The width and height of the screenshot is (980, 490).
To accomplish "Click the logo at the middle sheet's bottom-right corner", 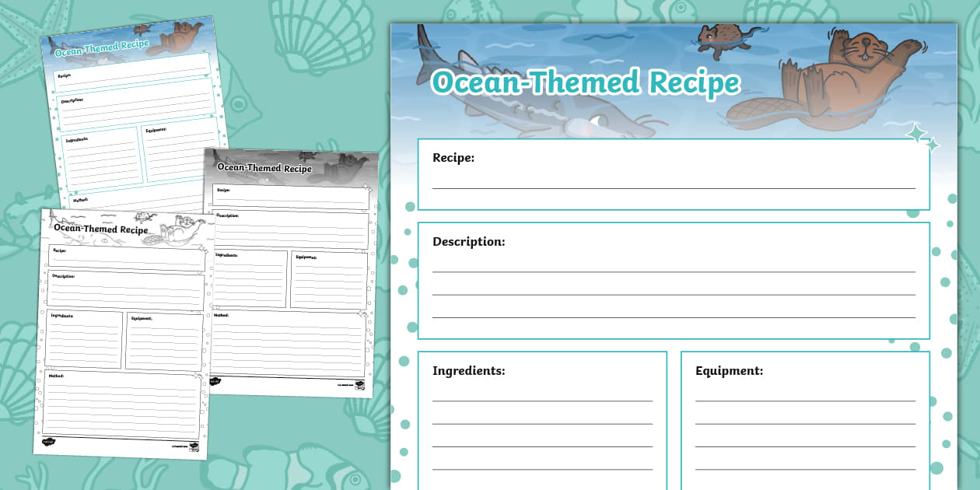I will [x=360, y=385].
